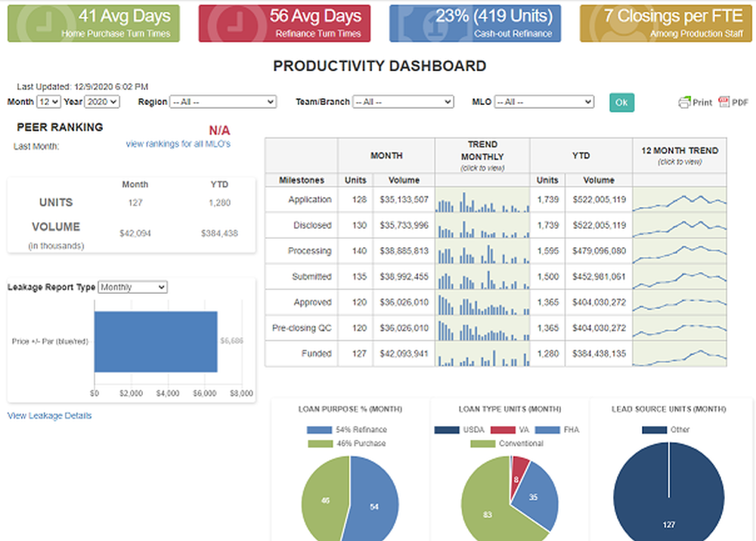Click the Conventional green legend swatch
This screenshot has height=541, width=756.
click(482, 444)
